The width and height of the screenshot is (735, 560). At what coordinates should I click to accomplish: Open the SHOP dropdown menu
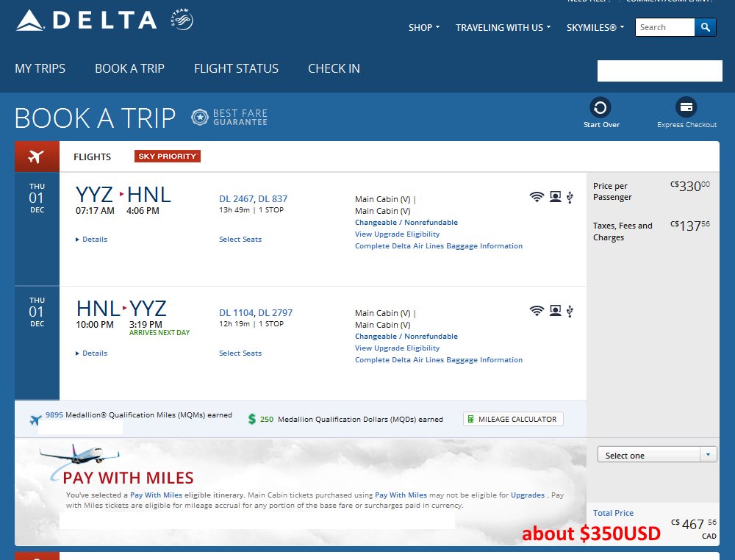424,28
